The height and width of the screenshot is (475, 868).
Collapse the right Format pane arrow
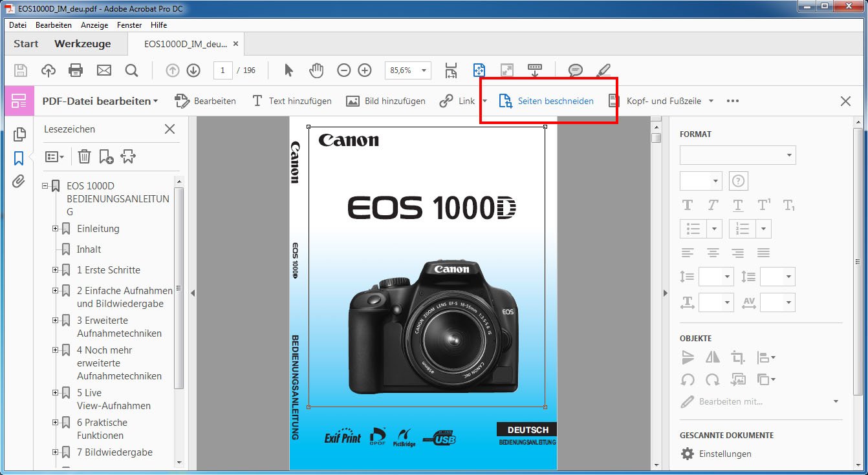[664, 293]
